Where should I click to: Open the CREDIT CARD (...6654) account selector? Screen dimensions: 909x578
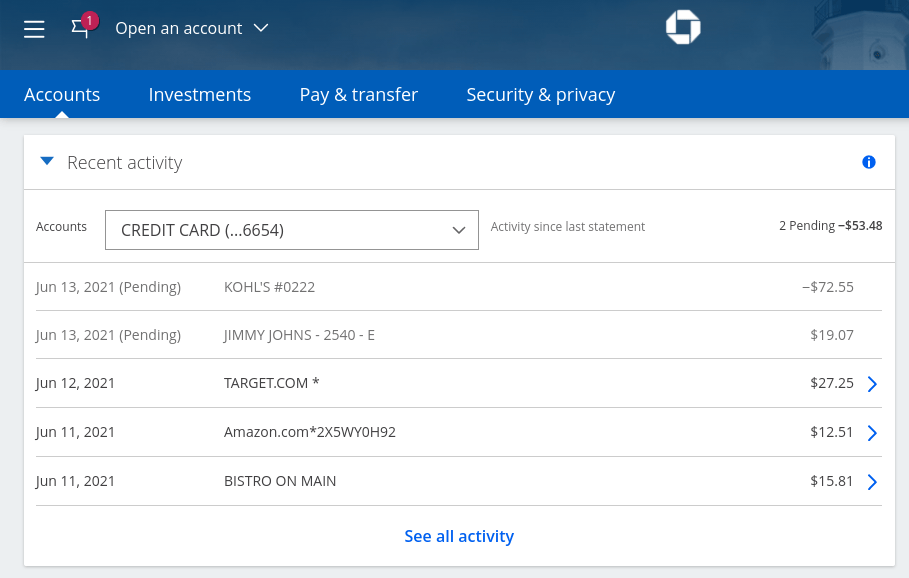coord(291,230)
